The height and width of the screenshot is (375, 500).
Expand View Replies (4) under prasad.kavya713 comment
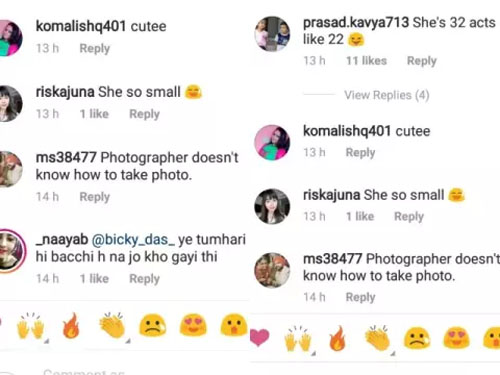pyautogui.click(x=387, y=95)
